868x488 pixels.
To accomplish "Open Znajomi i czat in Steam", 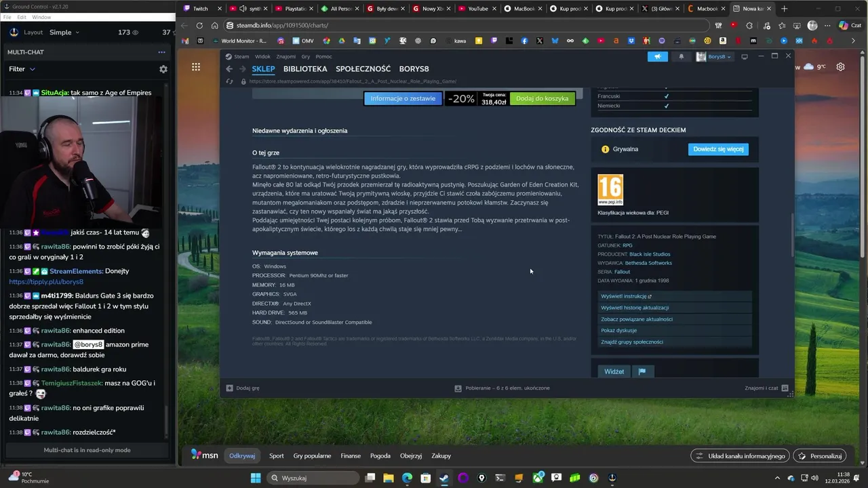I will pos(766,388).
